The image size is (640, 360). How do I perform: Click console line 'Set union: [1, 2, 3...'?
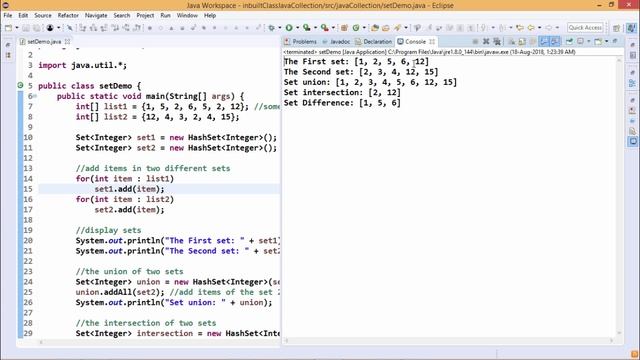[x=370, y=82]
